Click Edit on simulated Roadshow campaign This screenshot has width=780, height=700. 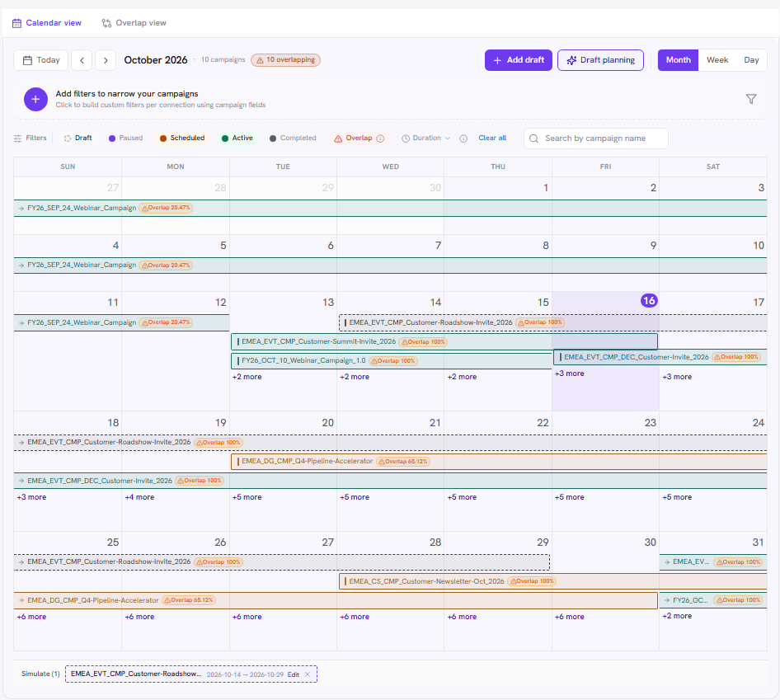pos(294,674)
